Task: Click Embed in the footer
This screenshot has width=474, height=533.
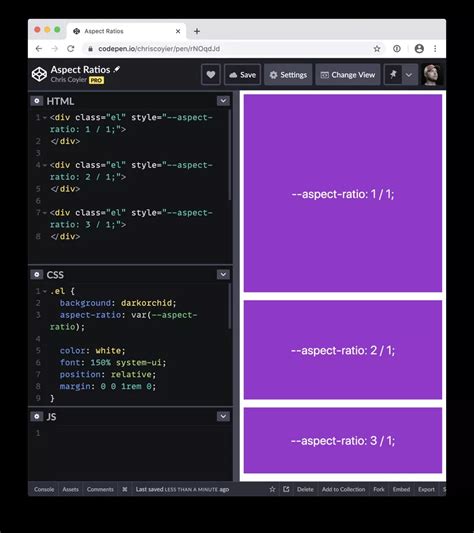Action: coord(401,489)
